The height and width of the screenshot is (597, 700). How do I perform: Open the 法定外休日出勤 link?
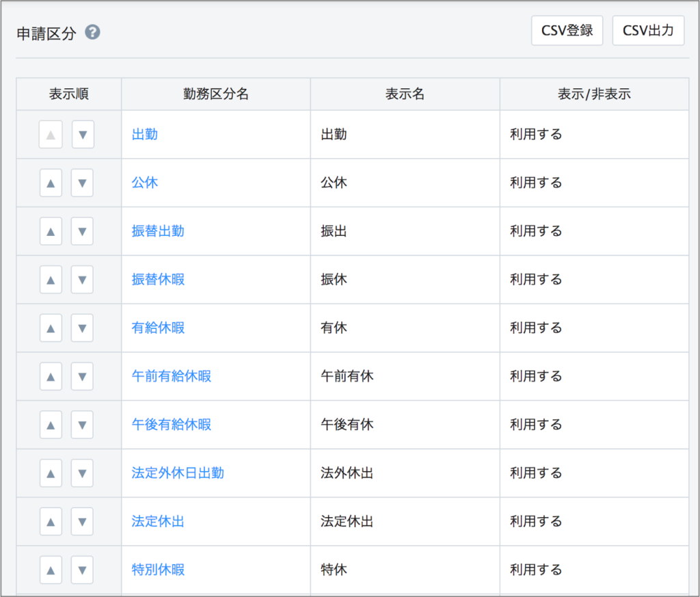pos(178,473)
